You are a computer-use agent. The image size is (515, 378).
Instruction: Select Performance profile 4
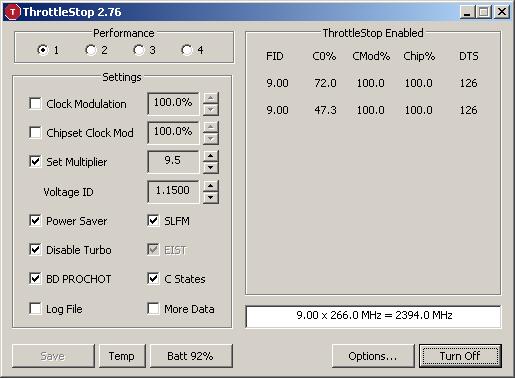187,50
